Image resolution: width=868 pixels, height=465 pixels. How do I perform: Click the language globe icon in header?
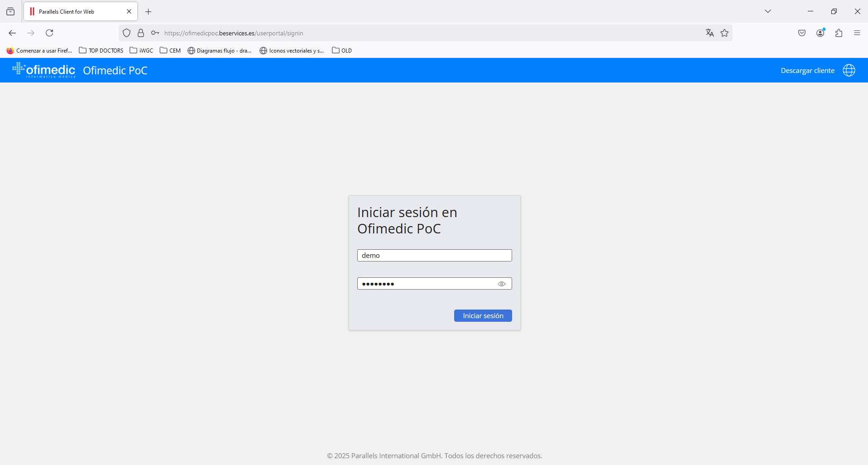pos(849,70)
